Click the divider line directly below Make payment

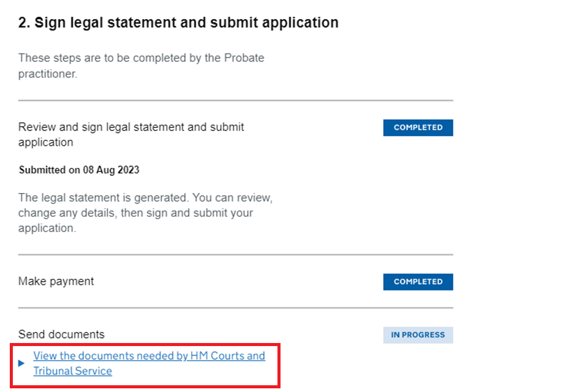(x=235, y=308)
